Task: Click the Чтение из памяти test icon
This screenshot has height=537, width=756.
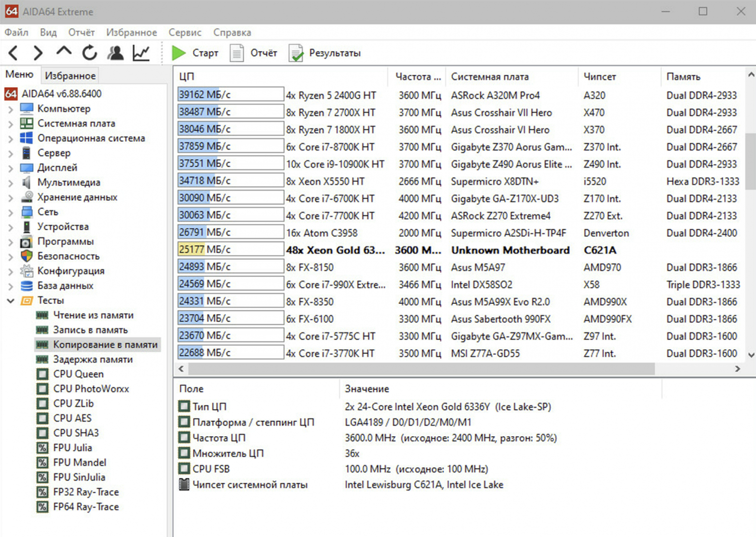Action: [x=43, y=316]
